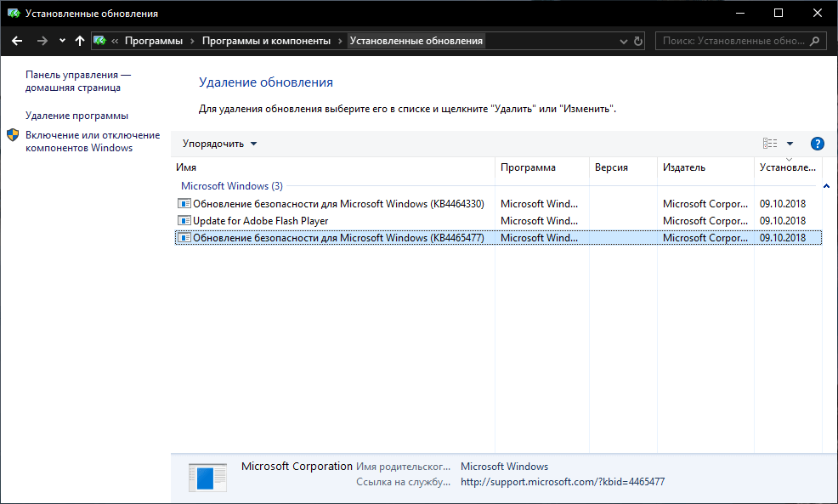Click the forward navigation arrow
This screenshot has width=838, height=504.
(41, 40)
